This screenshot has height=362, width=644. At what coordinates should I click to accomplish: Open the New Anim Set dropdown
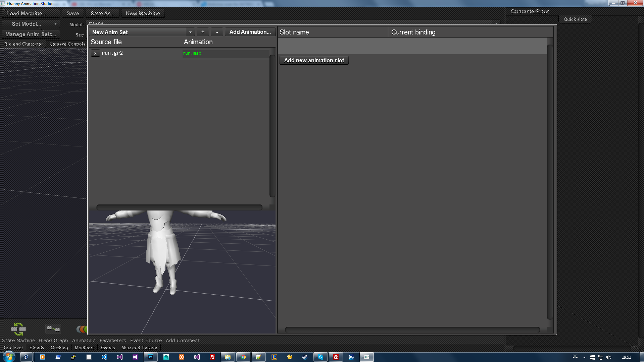point(190,32)
